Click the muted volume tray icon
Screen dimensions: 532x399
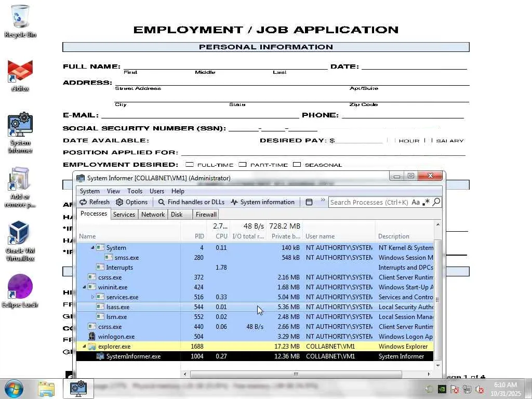coord(480,390)
